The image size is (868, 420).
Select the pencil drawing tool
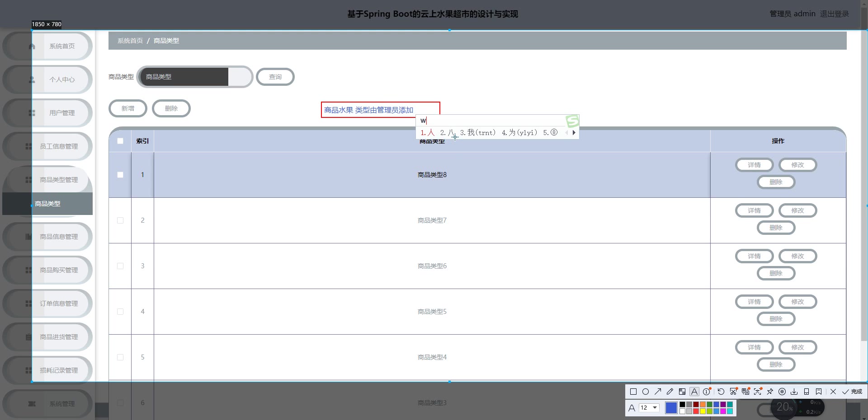[670, 392]
